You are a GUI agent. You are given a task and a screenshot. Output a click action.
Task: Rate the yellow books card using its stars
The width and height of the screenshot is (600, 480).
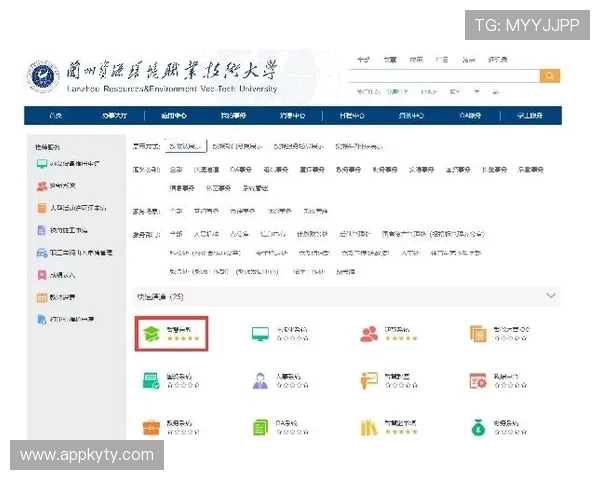[x=401, y=432]
